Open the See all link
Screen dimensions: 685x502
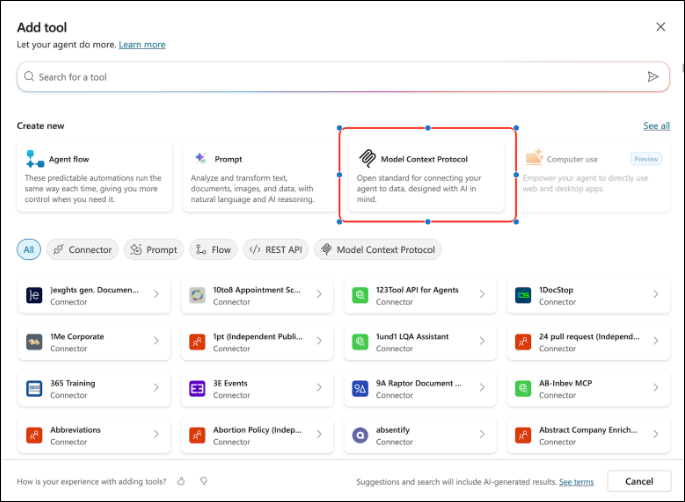(656, 126)
